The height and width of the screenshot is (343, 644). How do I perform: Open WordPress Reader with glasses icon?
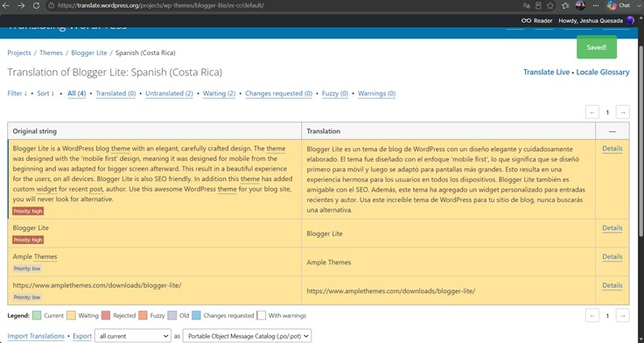pos(536,20)
